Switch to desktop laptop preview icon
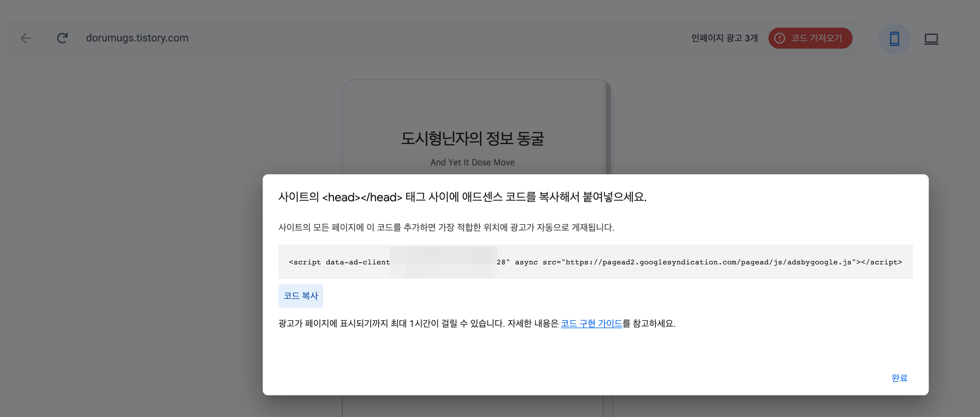980x417 pixels. (931, 39)
